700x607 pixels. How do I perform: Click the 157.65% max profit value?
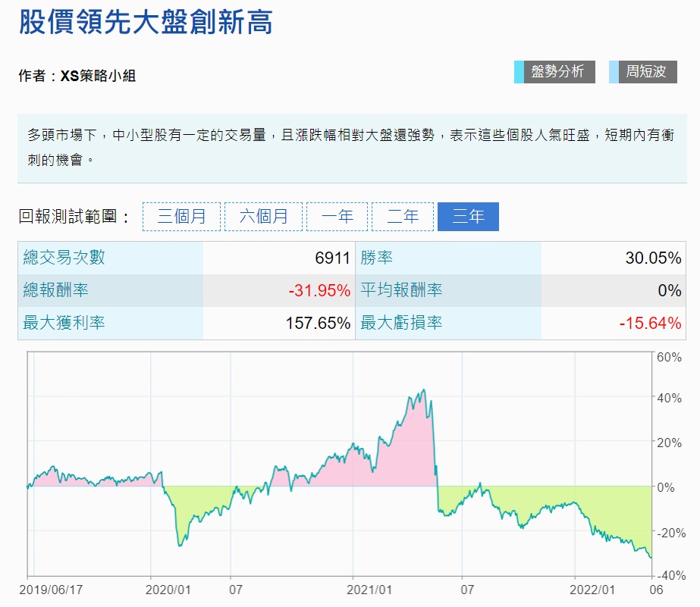[318, 324]
